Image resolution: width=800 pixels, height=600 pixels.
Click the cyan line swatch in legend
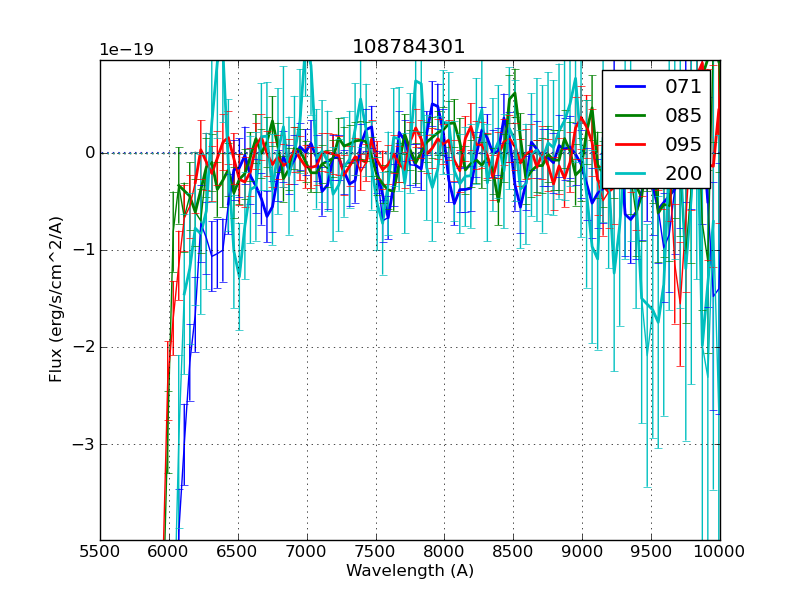click(x=632, y=173)
